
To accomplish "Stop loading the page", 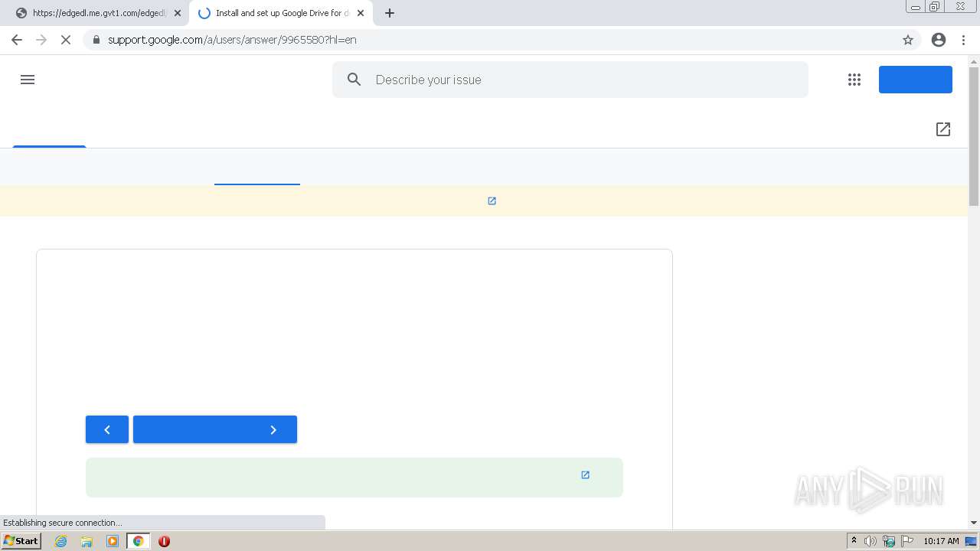I will click(66, 40).
